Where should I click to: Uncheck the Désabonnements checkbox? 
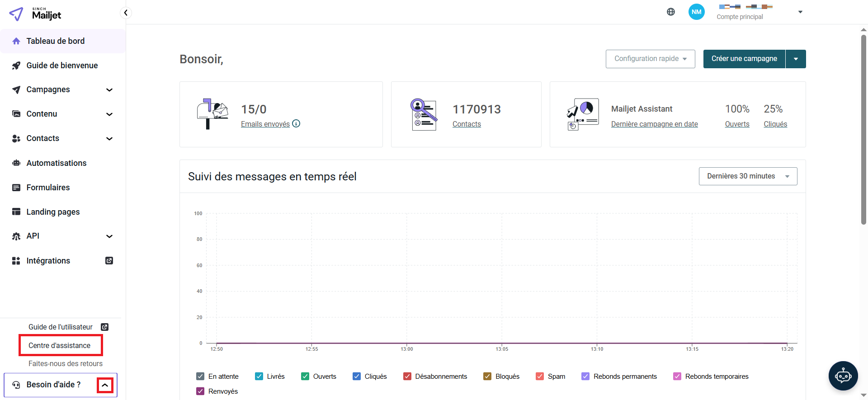tap(407, 376)
